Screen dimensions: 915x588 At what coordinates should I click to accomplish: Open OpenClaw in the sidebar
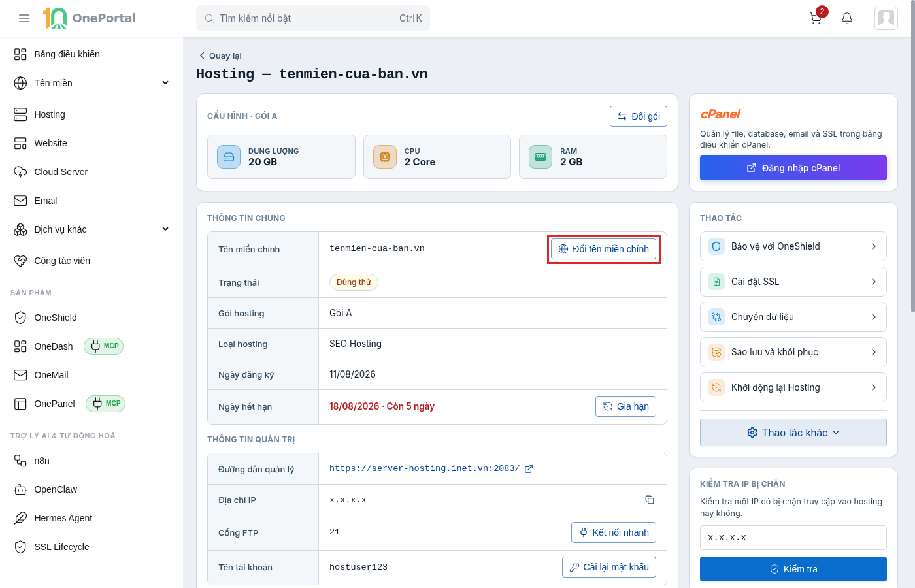(x=91, y=489)
